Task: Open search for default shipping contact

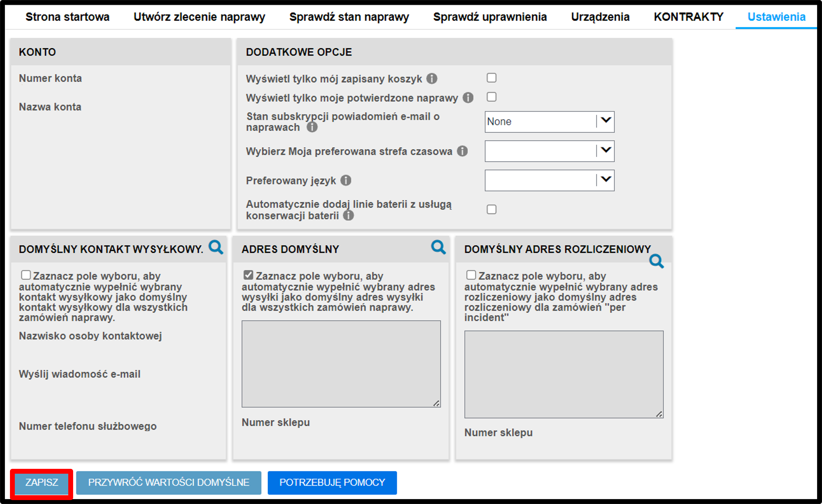Action: pyautogui.click(x=216, y=248)
